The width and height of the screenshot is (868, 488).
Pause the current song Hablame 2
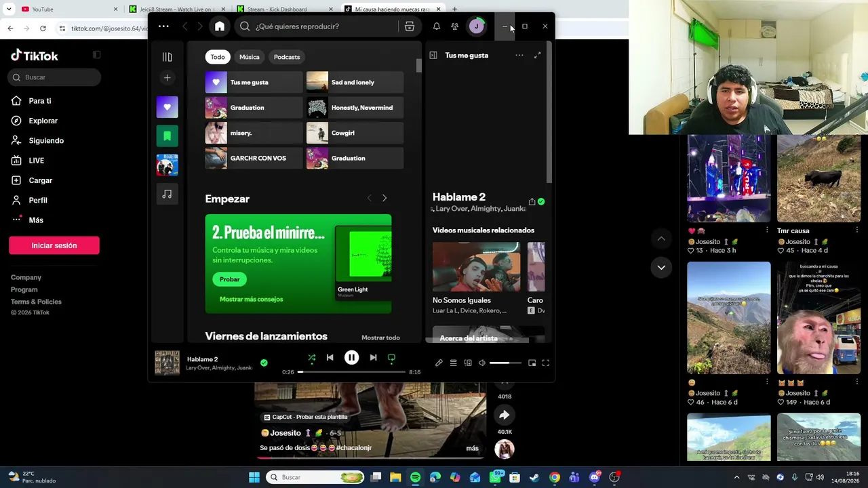(x=351, y=357)
